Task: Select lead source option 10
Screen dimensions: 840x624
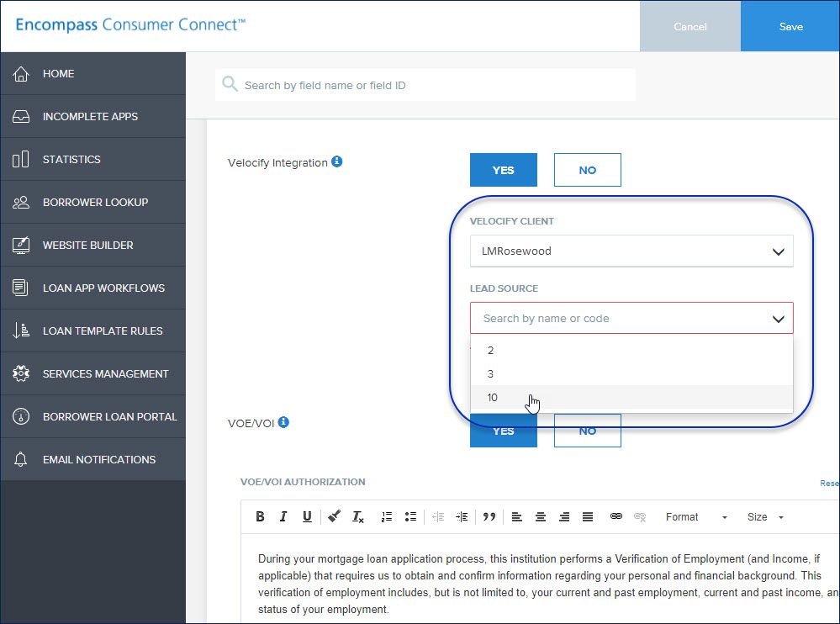Action: pos(631,398)
